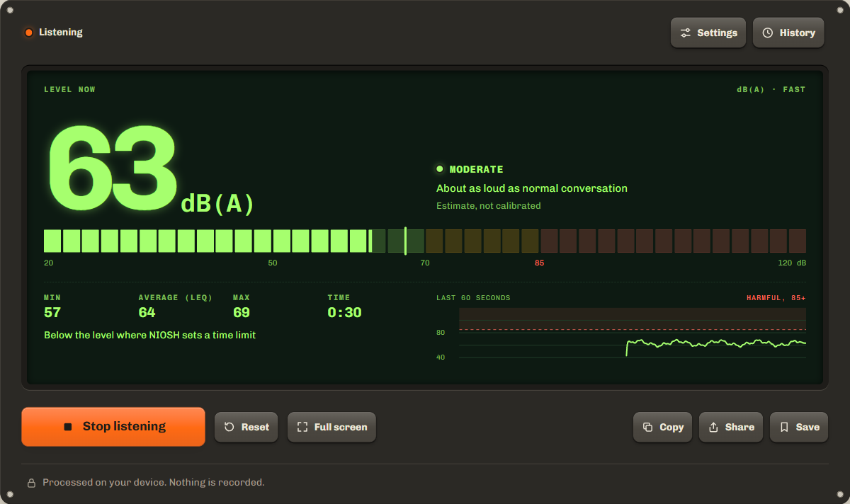Screen dimensions: 850x504
Task: Click the Full screen text label
Action: point(341,427)
